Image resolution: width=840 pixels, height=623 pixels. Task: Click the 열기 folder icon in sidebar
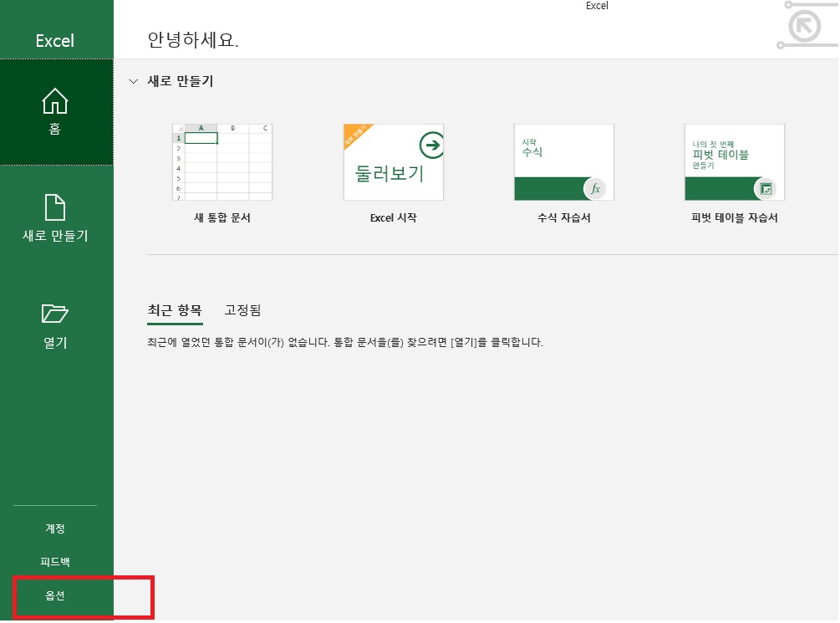[x=54, y=313]
